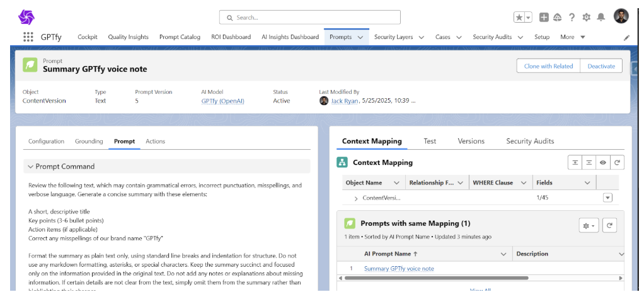Collapse the Prompt Command section

click(30, 167)
